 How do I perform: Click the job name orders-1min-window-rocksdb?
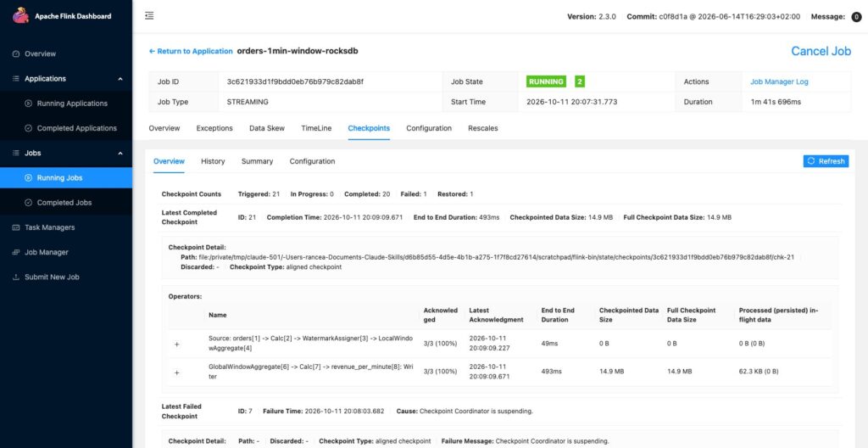pyautogui.click(x=298, y=51)
